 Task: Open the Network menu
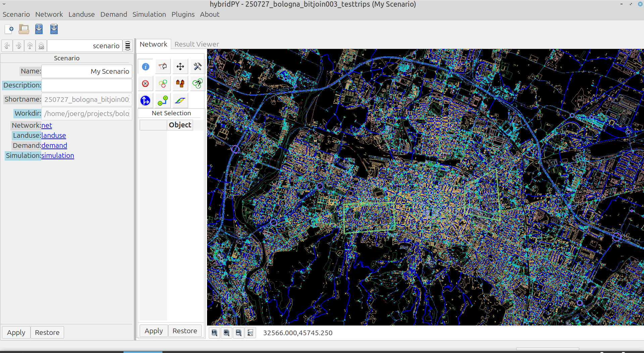[49, 14]
